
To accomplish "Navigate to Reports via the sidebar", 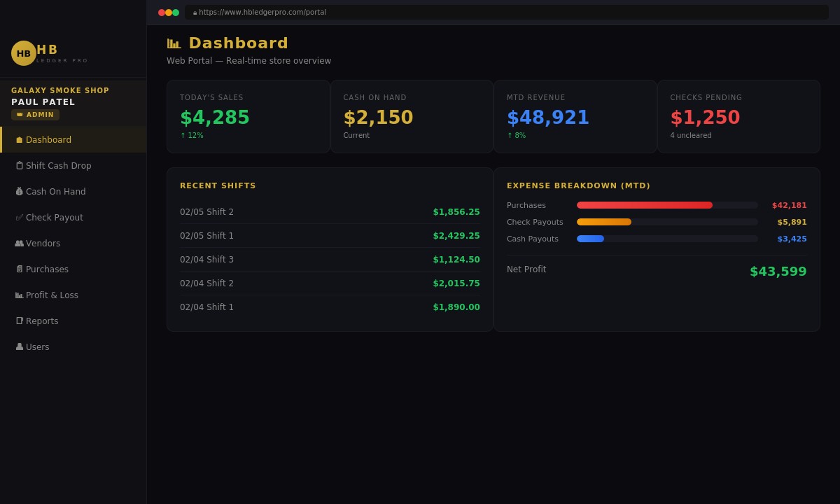I will click(x=42, y=321).
